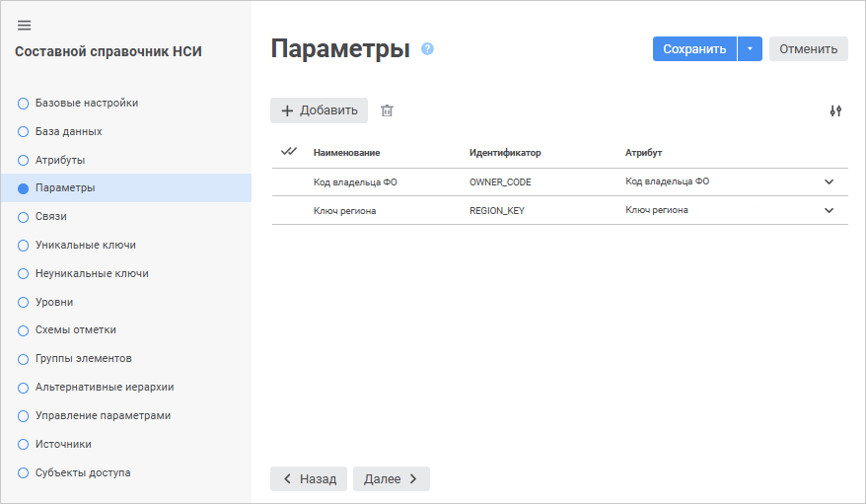Click the Далее button
The image size is (866, 504).
391,478
